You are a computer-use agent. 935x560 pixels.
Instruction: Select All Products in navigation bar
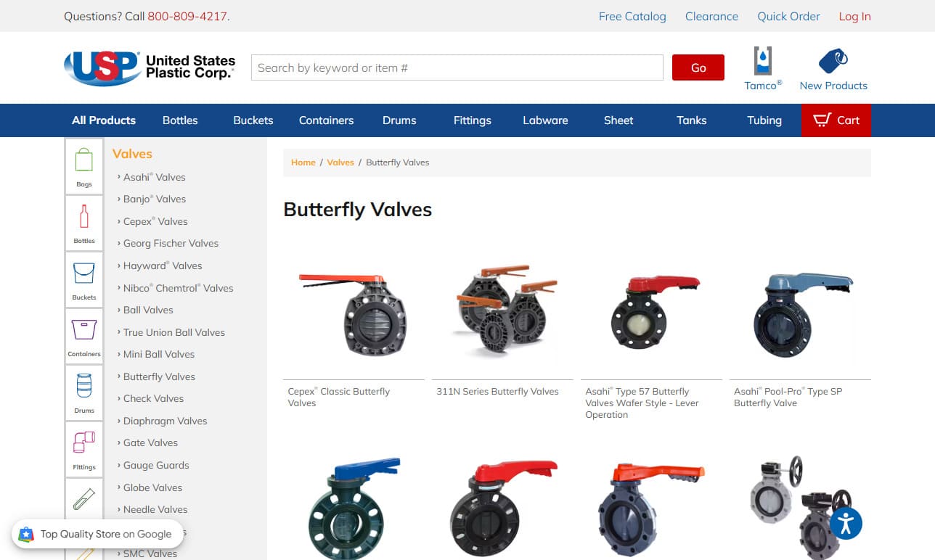(104, 120)
